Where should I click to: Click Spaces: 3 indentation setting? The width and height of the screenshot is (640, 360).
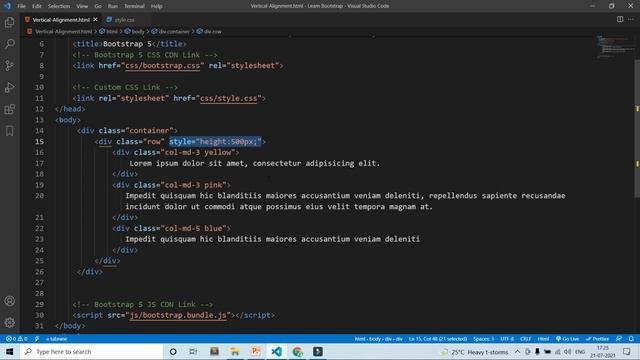484,339
